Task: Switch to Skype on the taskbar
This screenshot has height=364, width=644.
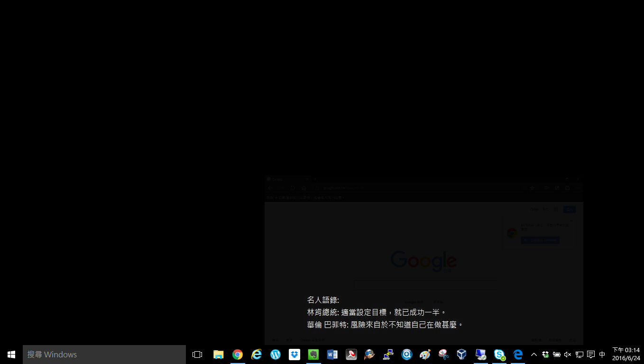Action: (x=499, y=355)
